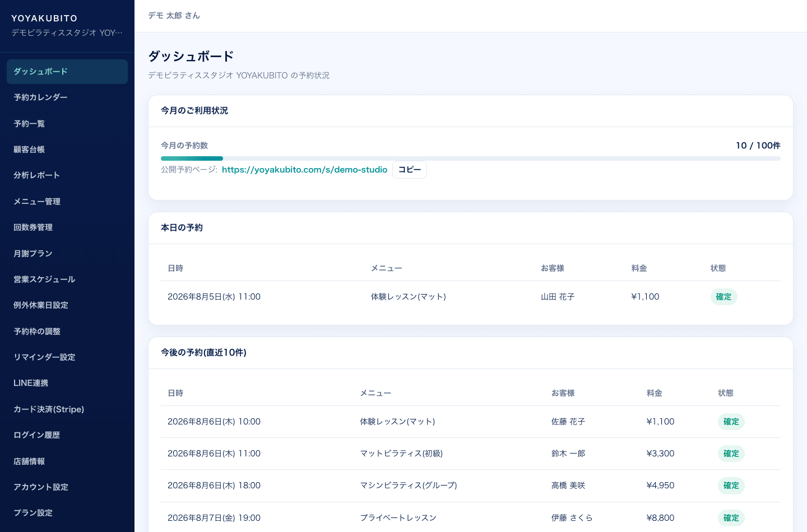Open 顧客台帳 menu item
Viewport: 807px width, 532px height.
click(x=67, y=150)
